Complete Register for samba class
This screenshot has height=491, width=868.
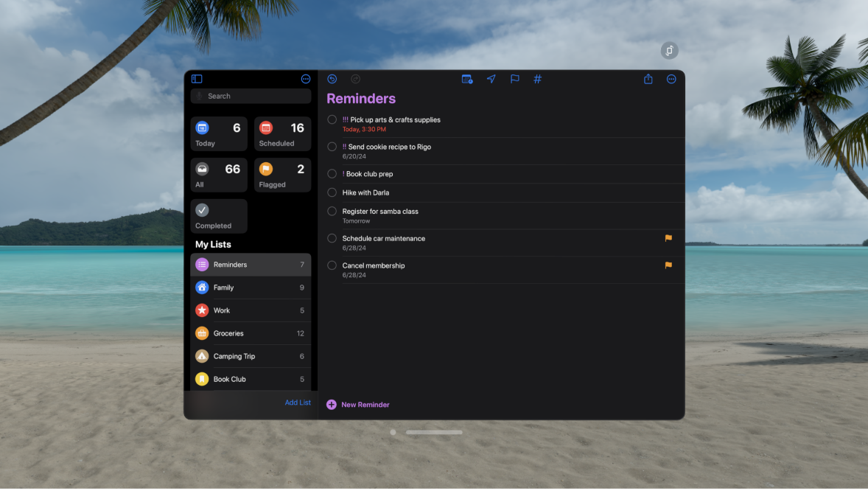pyautogui.click(x=332, y=211)
